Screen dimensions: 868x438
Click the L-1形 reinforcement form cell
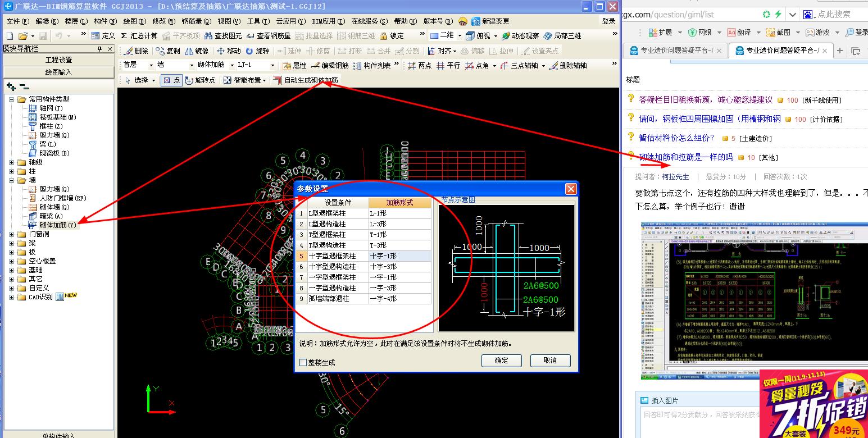[x=400, y=213]
